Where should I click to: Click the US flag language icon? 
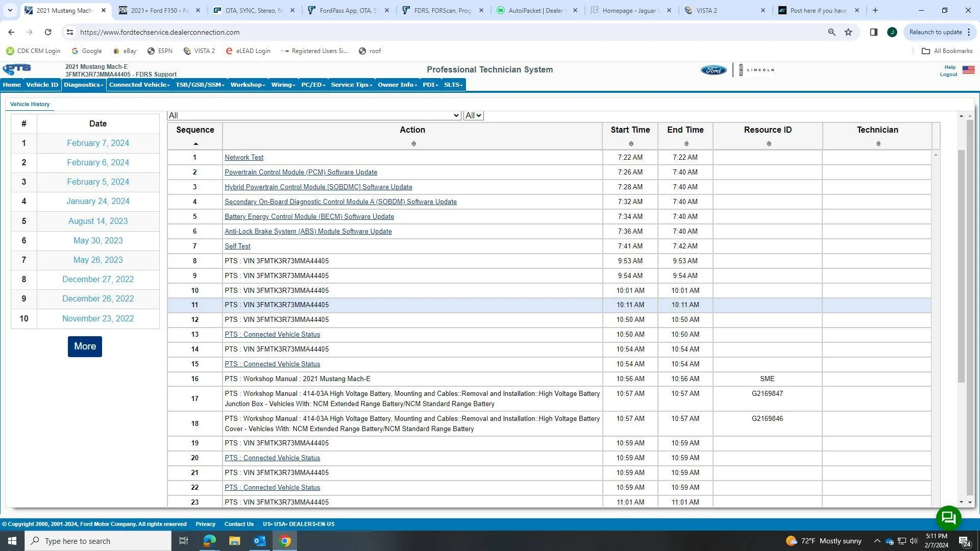tap(968, 70)
